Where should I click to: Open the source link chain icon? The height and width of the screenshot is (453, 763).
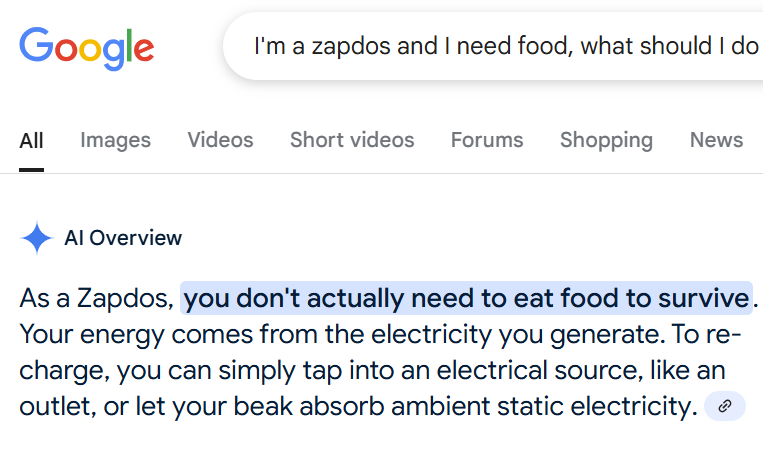tap(725, 406)
